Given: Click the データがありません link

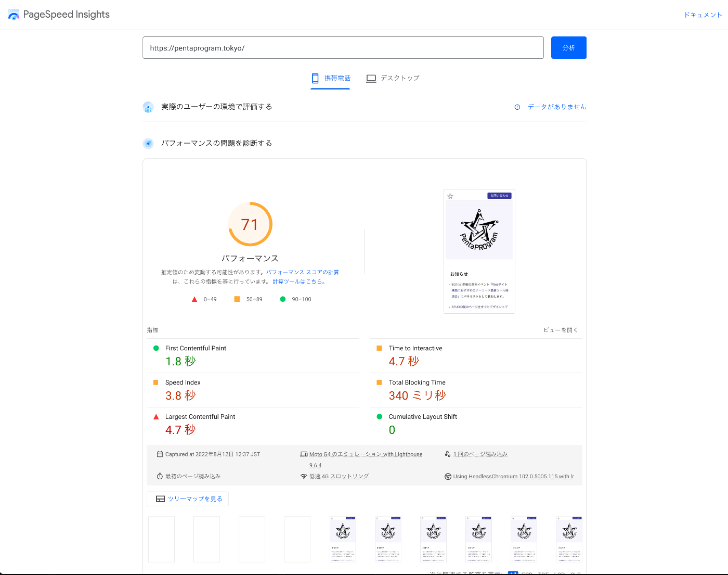Looking at the screenshot, I should pos(557,107).
